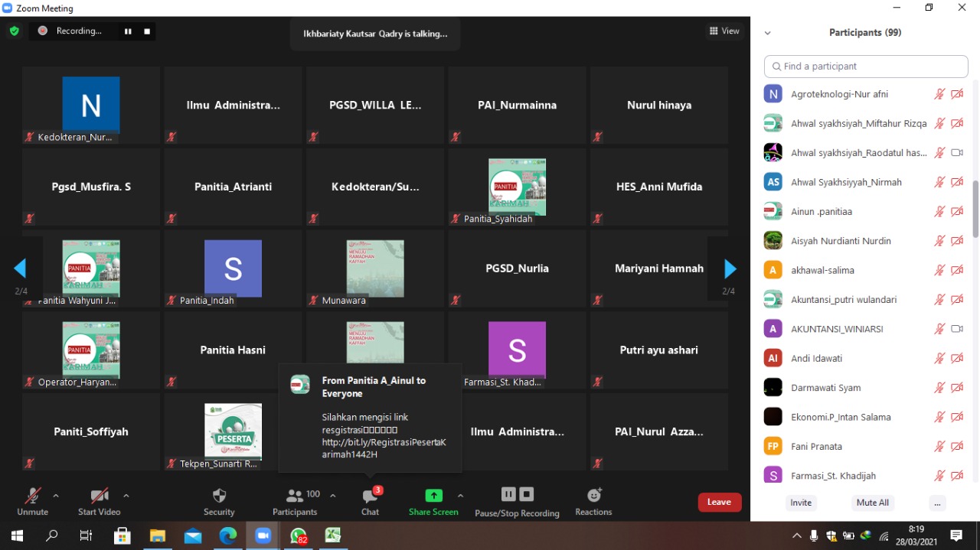Open the Reactions menu
This screenshot has height=550, width=980.
click(593, 501)
